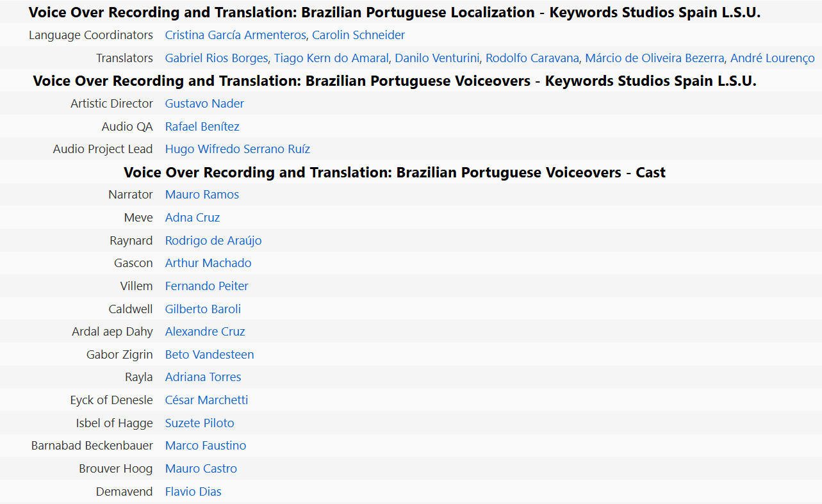Open César Marchetti's profile link
The height and width of the screenshot is (504, 822).
(x=206, y=400)
